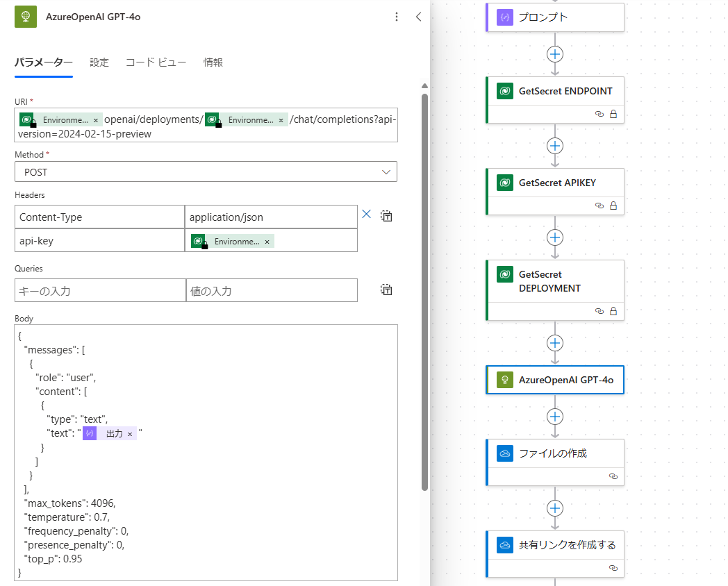Remove first Environment token in URI
The image size is (728, 586).
[96, 120]
